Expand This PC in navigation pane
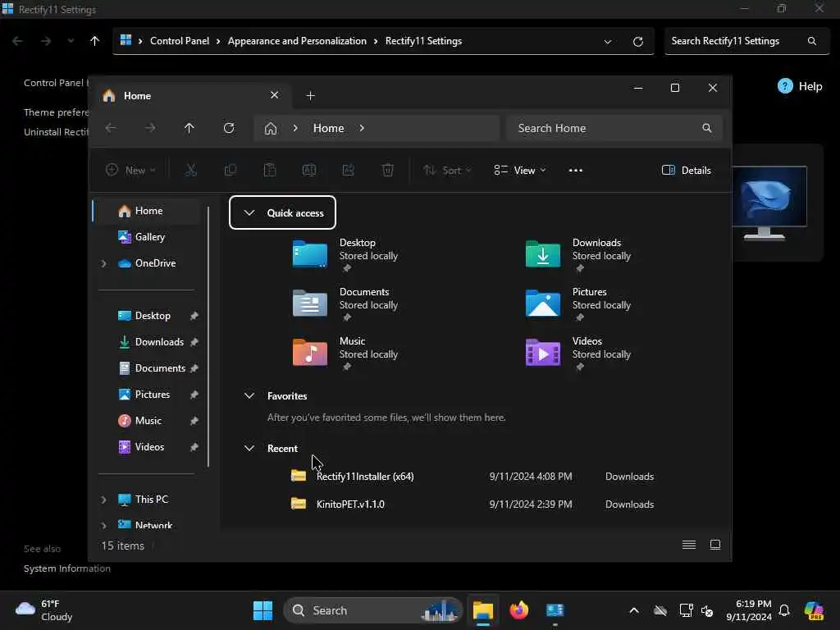The image size is (840, 630). point(104,500)
